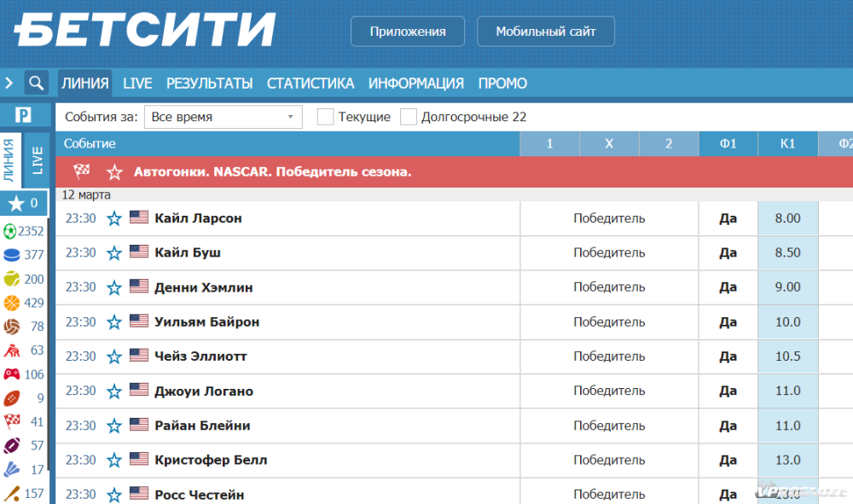Star Денни Хэмлин as favorite
The width and height of the screenshot is (853, 504).
coord(114,287)
